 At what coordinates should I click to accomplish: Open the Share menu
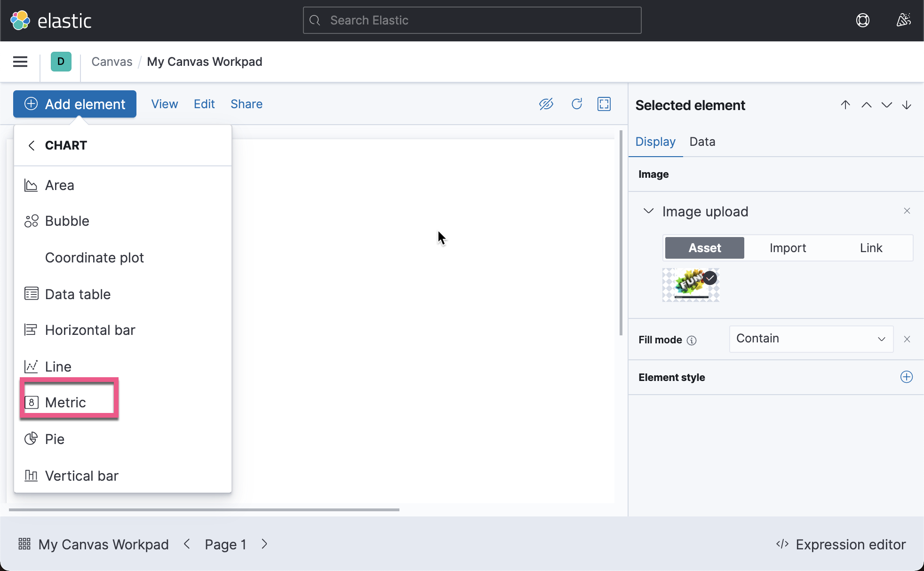point(247,104)
